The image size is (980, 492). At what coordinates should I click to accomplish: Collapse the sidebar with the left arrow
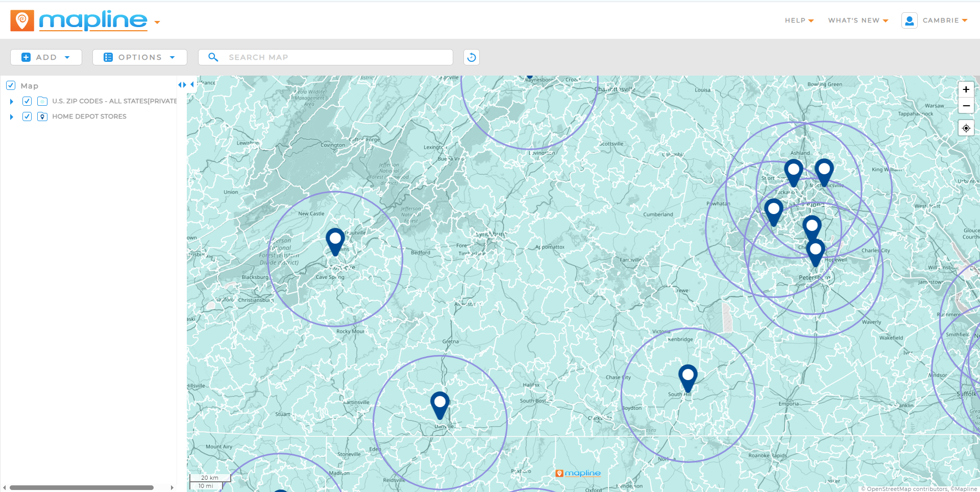(x=192, y=84)
